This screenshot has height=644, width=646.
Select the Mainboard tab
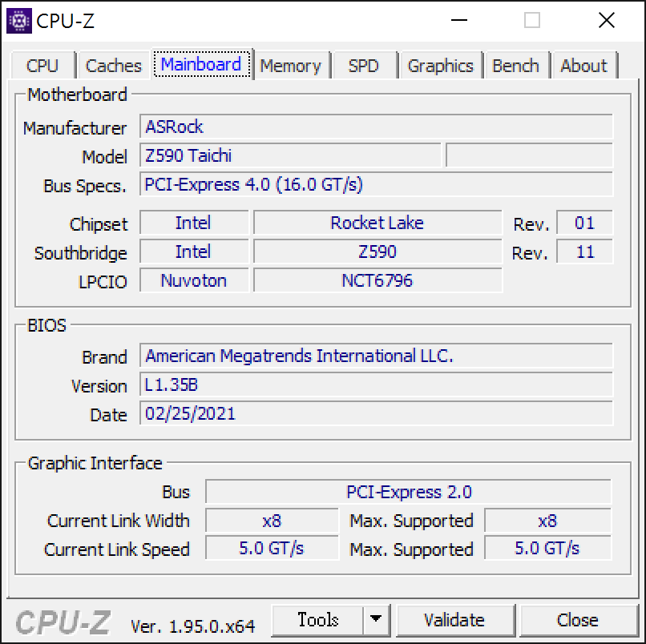tap(201, 64)
